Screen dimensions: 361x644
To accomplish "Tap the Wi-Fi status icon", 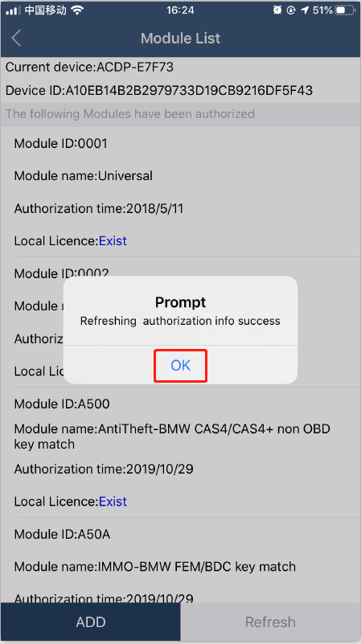I will click(77, 10).
